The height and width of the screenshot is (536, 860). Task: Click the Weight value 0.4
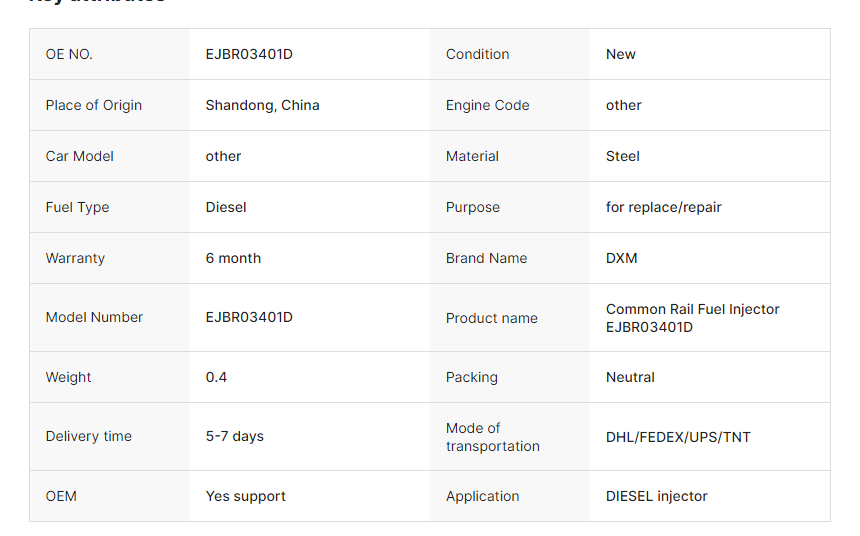pyautogui.click(x=216, y=377)
